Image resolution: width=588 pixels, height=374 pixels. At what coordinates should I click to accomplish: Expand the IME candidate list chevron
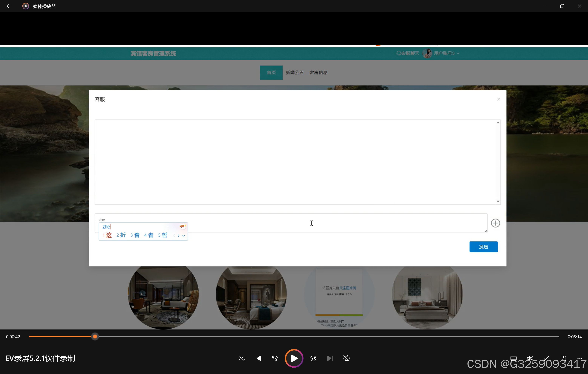(x=184, y=236)
